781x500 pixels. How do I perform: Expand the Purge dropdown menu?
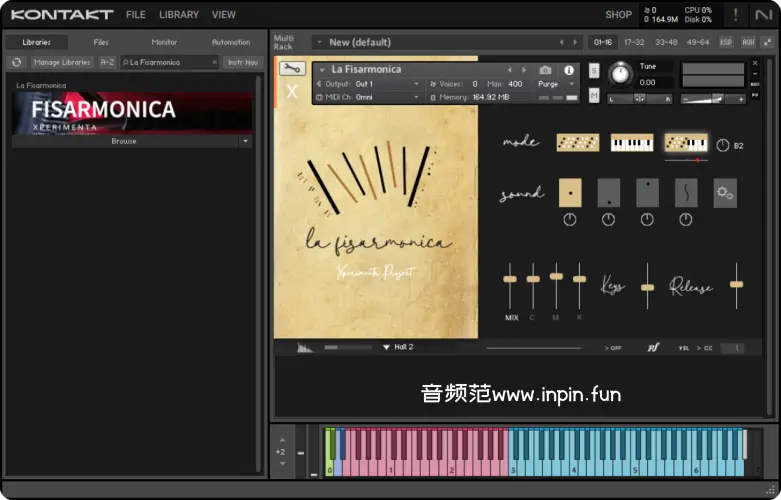[x=556, y=84]
